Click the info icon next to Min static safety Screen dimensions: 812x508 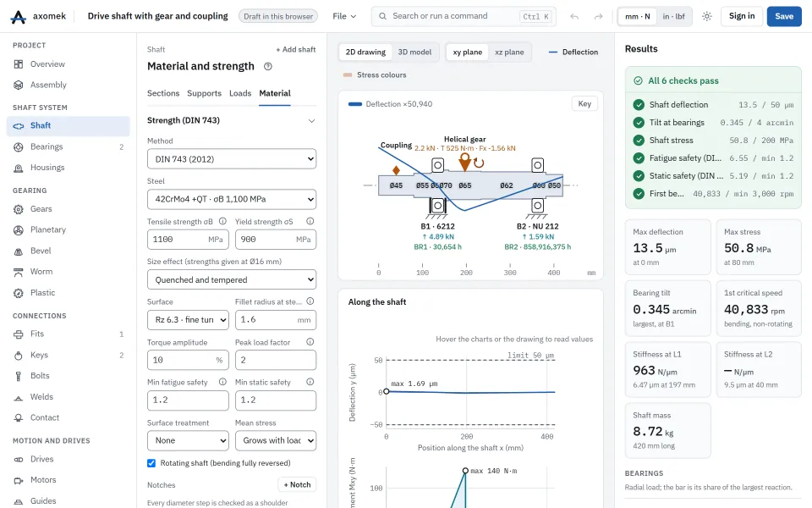(x=310, y=382)
